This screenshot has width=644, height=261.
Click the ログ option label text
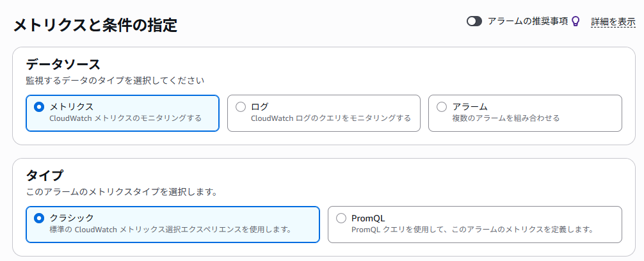point(259,107)
